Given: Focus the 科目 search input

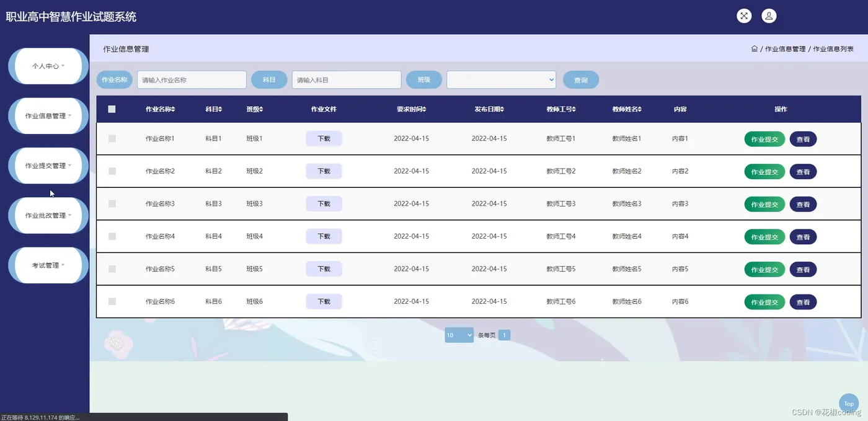Looking at the screenshot, I should click(347, 79).
